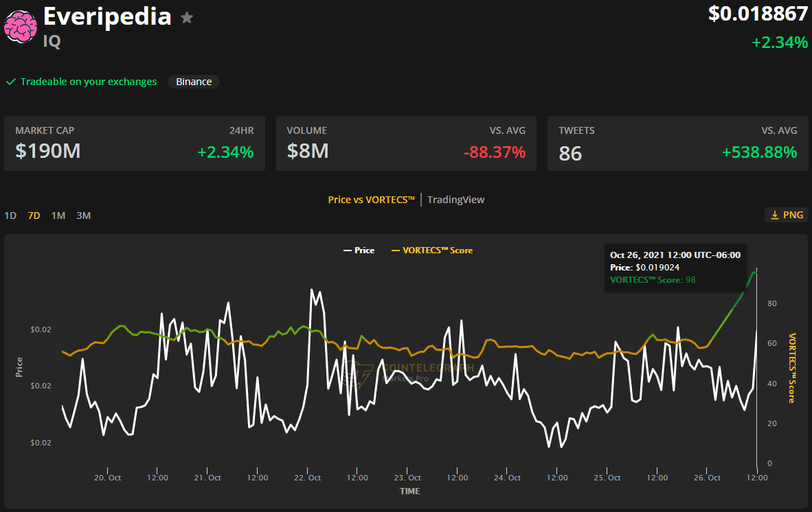Click the TIME axis title
The image size is (812, 512).
409,491
